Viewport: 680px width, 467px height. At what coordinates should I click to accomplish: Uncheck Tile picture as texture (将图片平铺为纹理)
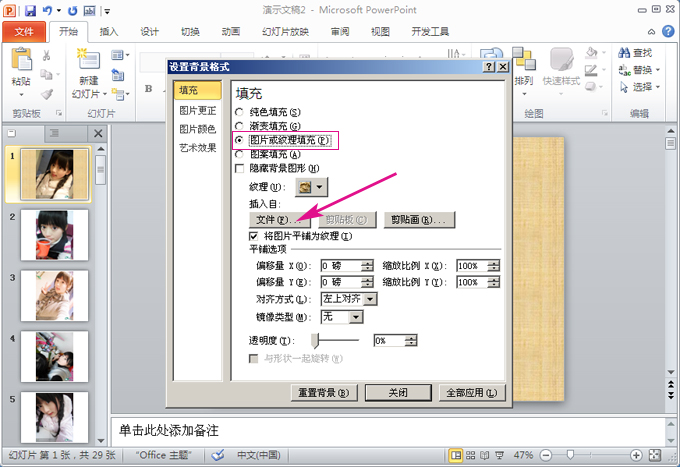(x=254, y=236)
